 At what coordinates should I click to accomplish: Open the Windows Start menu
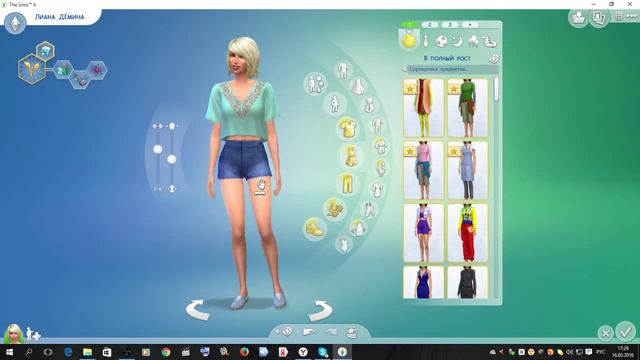pos(9,352)
